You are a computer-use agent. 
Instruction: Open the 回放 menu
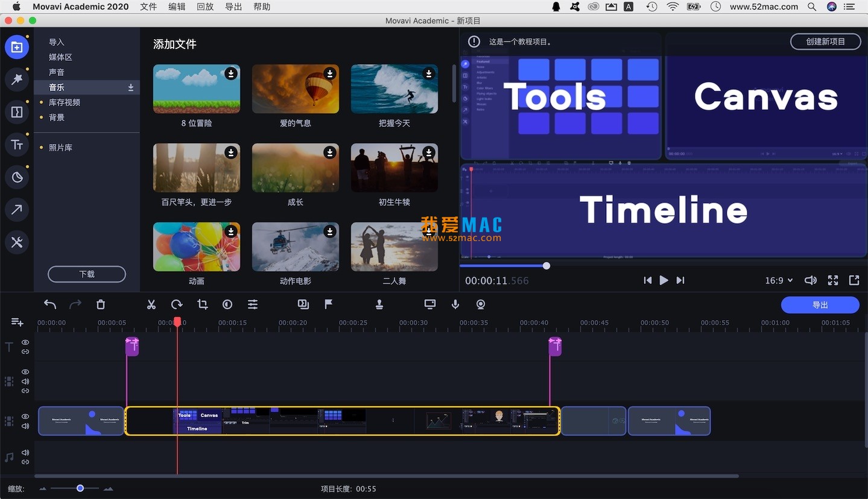[205, 7]
